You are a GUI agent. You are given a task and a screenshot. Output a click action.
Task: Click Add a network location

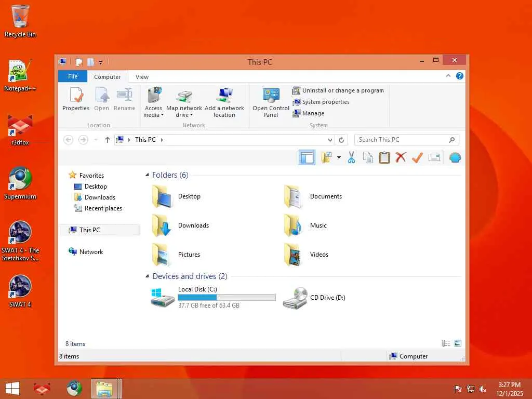pos(224,102)
